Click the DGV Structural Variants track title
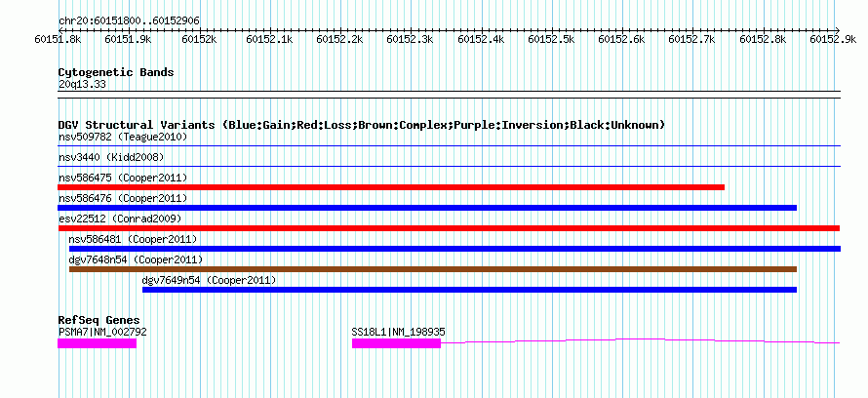The image size is (868, 398). 362,125
